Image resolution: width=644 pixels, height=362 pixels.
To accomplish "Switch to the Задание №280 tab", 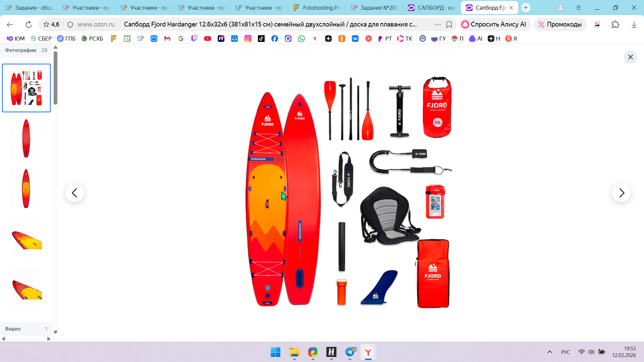I will pyautogui.click(x=374, y=8).
